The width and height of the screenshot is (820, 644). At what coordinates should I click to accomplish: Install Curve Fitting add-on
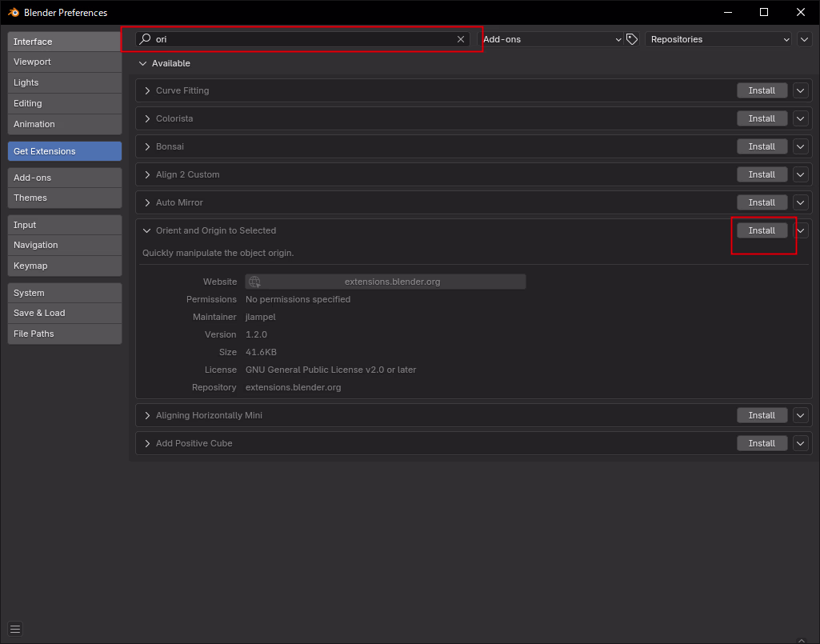[762, 90]
